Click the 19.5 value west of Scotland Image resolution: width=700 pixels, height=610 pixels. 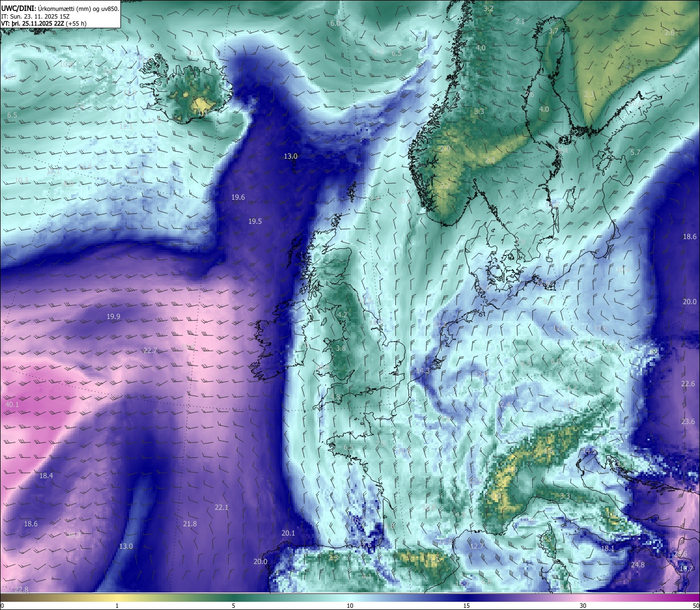(255, 222)
